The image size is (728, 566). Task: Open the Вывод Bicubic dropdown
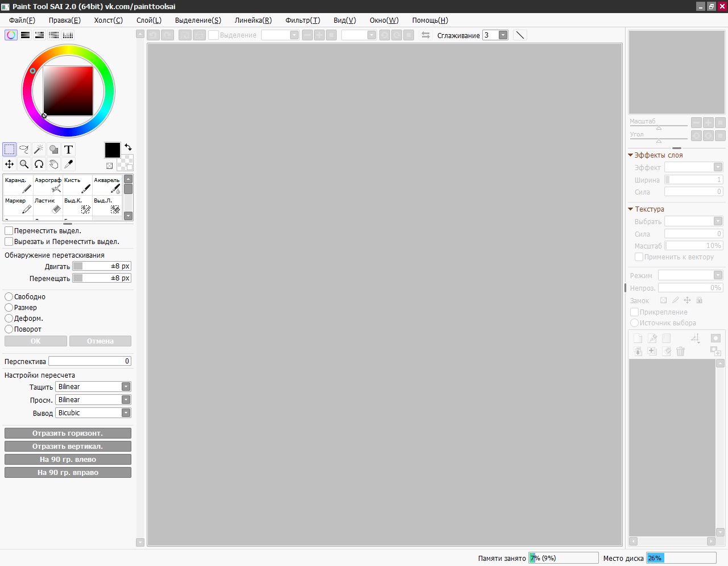[x=126, y=413]
